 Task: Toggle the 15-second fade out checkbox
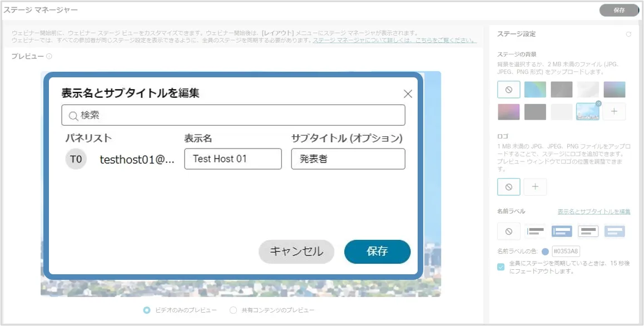click(501, 267)
